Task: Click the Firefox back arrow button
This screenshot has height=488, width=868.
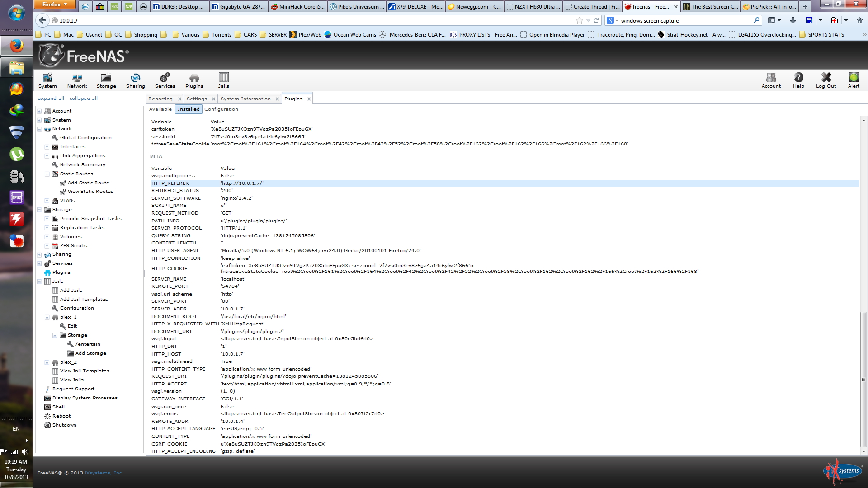Action: pos(42,20)
